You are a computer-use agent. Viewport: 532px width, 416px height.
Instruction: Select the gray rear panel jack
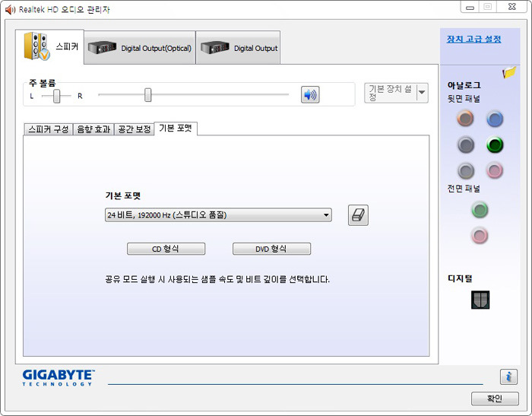point(466,170)
